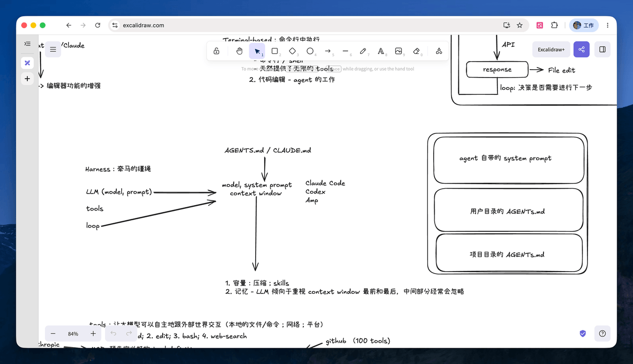The image size is (633, 364).
Task: Expand the browser tab sidebar toggle
Action: tap(27, 44)
